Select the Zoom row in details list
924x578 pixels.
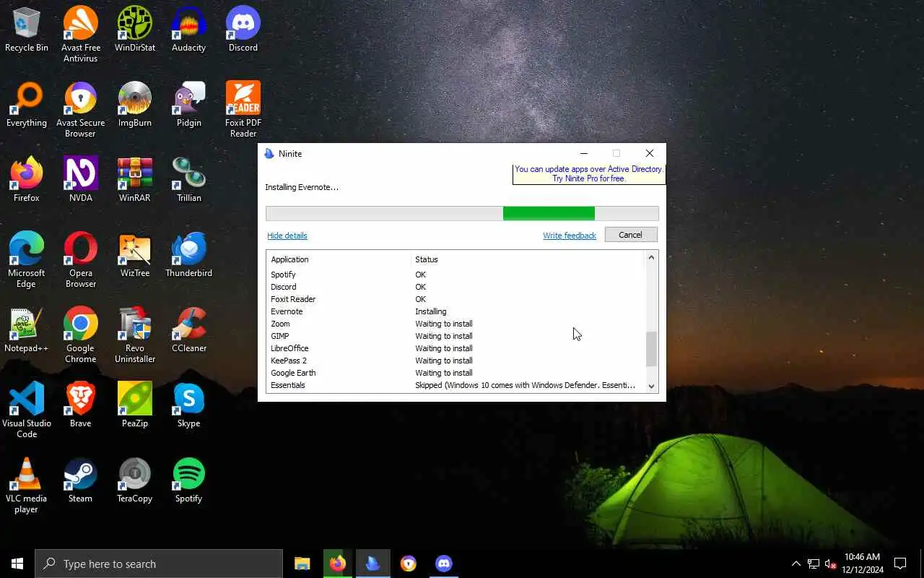point(455,324)
